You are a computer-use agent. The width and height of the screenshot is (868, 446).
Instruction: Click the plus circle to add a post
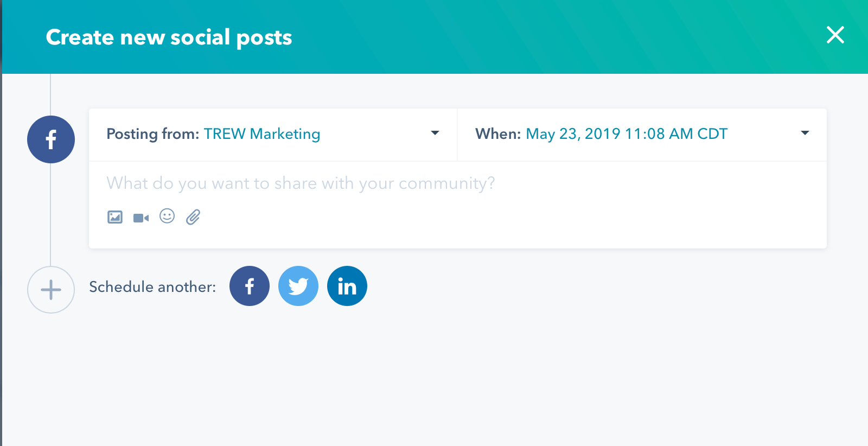click(x=51, y=290)
